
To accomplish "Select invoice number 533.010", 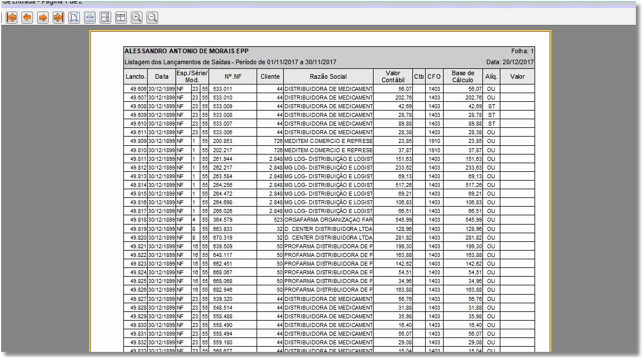I will [x=222, y=98].
